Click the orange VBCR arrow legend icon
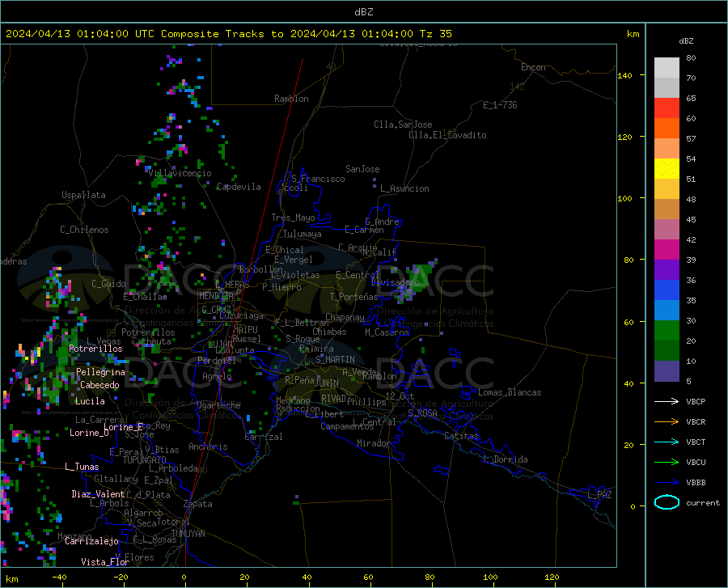Viewport: 728px width, 588px height. coord(667,421)
